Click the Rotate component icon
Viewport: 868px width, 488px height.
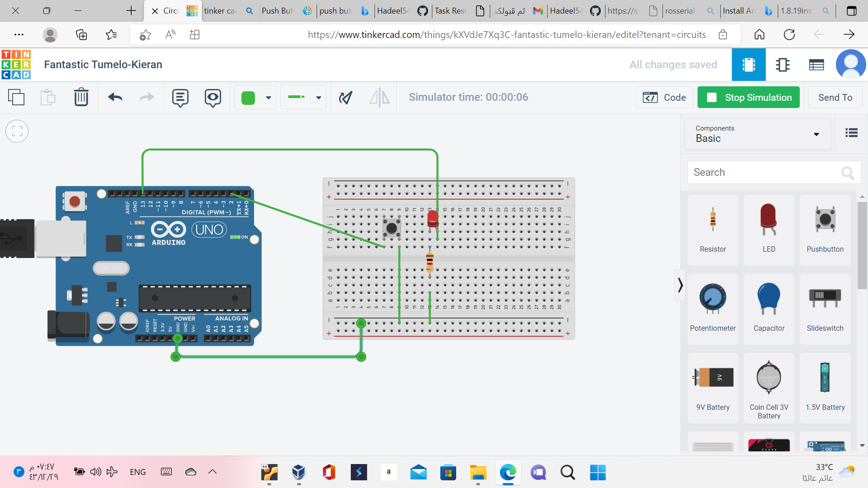(345, 98)
